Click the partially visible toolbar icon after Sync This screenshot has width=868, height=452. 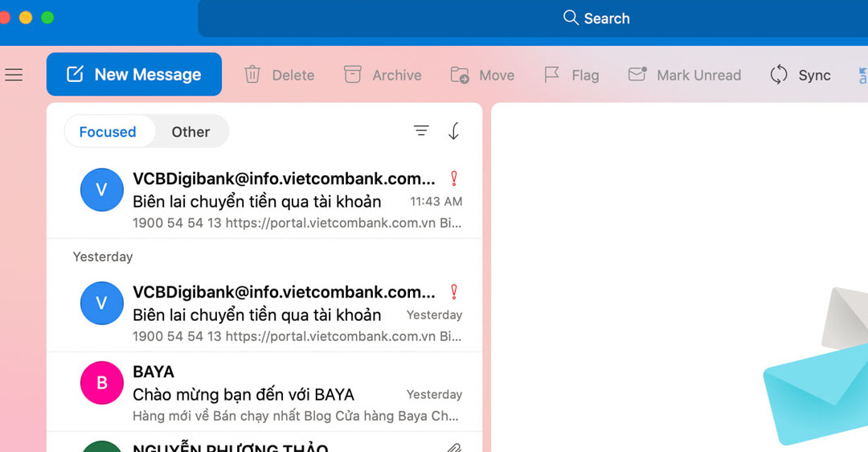point(863,75)
